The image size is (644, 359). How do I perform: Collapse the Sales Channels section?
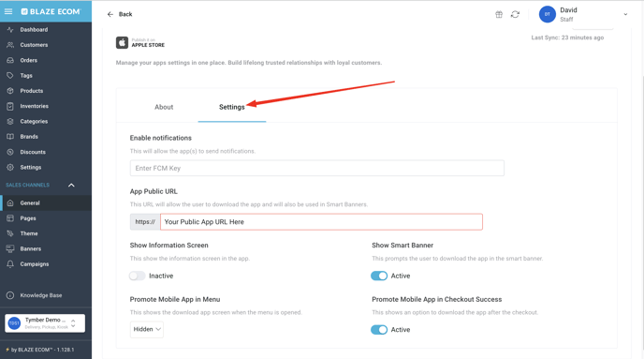71,185
